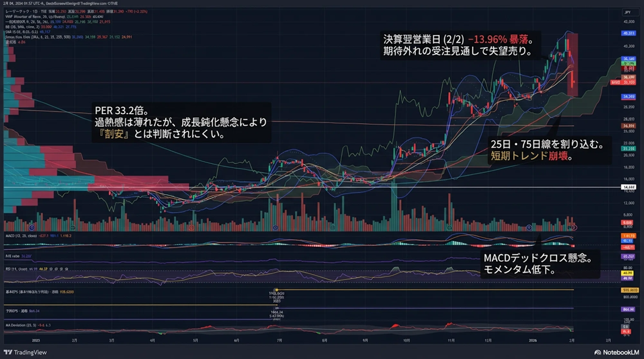Click the 4月 time axis label
The height and width of the screenshot is (359, 644).
coord(152,340)
